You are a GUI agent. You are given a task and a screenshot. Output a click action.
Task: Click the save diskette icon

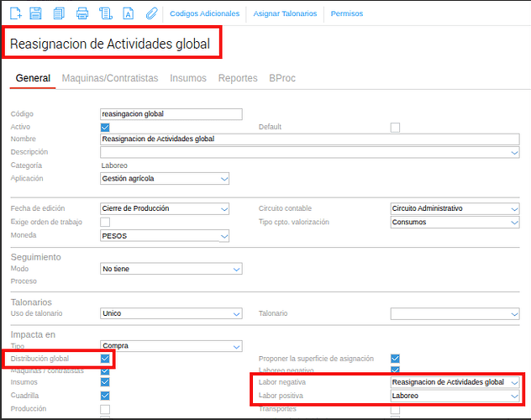36,13
